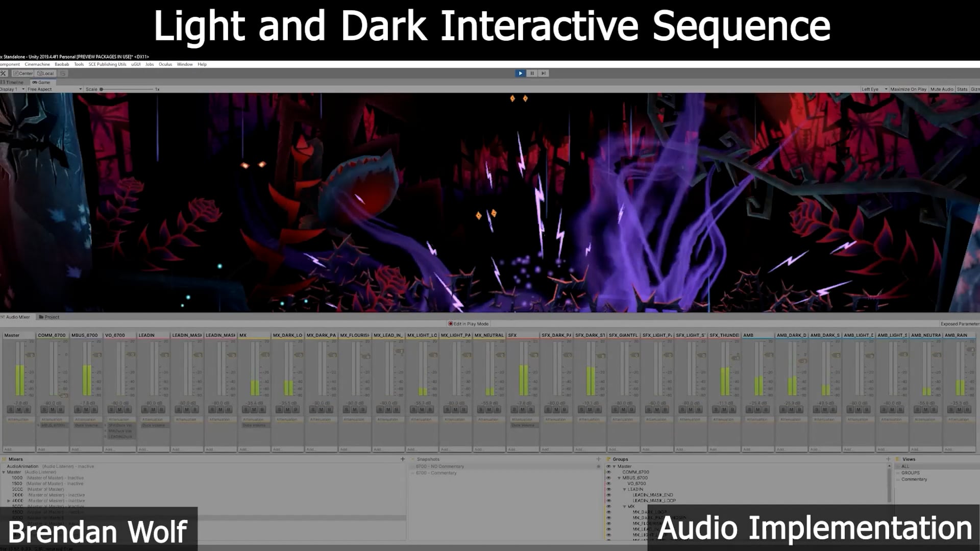Solo the MX_NEUTRAL group
The image size is (980, 551).
pyautogui.click(x=481, y=410)
